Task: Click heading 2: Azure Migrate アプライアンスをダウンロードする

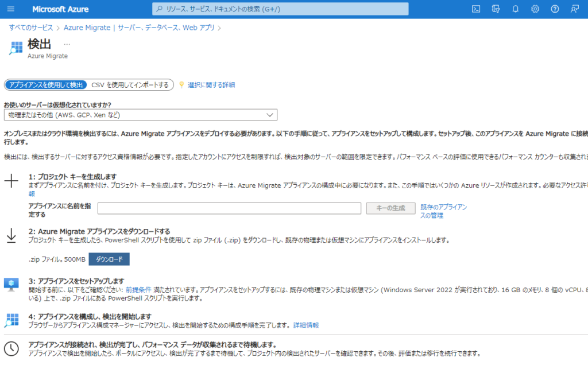Action: [99, 232]
